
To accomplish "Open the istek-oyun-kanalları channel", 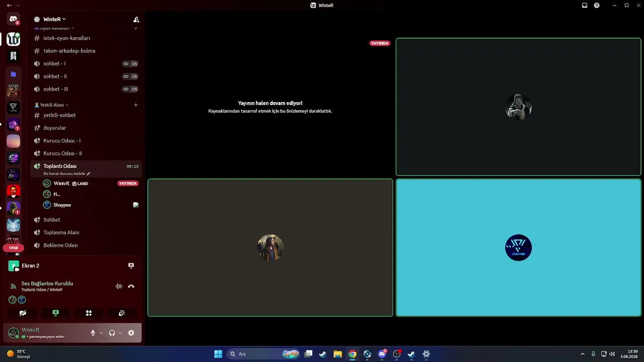I will (86, 38).
